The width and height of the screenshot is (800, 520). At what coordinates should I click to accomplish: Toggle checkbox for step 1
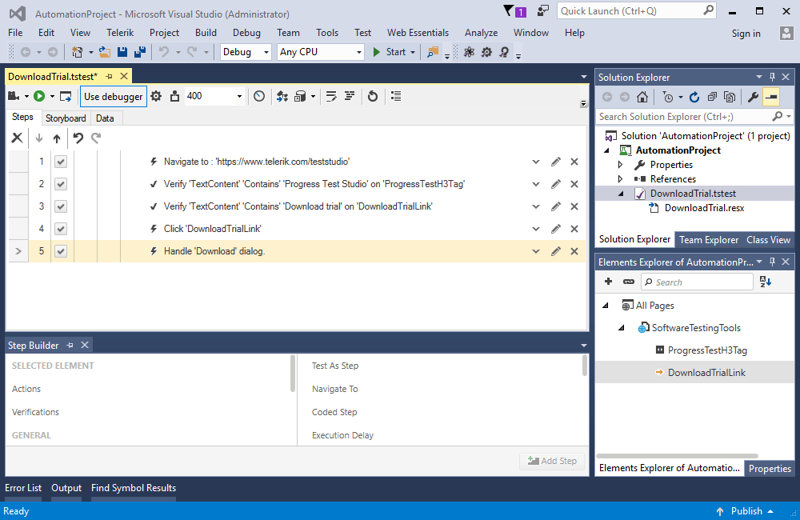tap(61, 162)
